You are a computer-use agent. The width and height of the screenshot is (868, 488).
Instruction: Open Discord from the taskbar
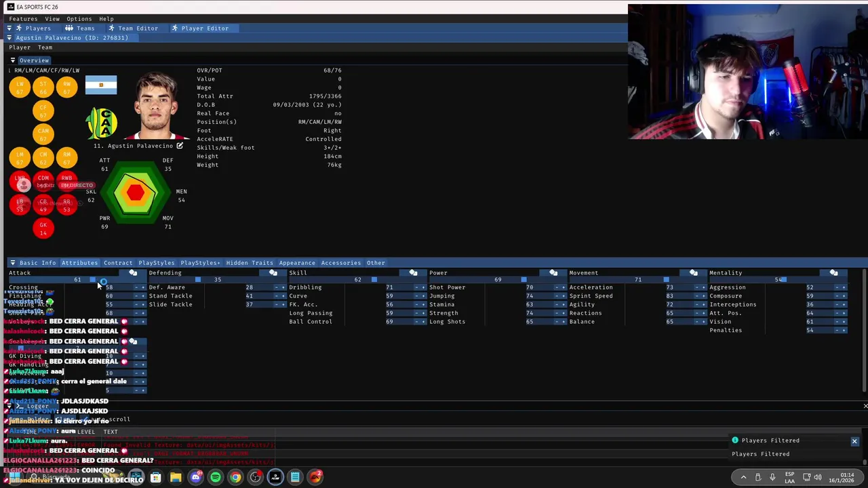click(196, 477)
